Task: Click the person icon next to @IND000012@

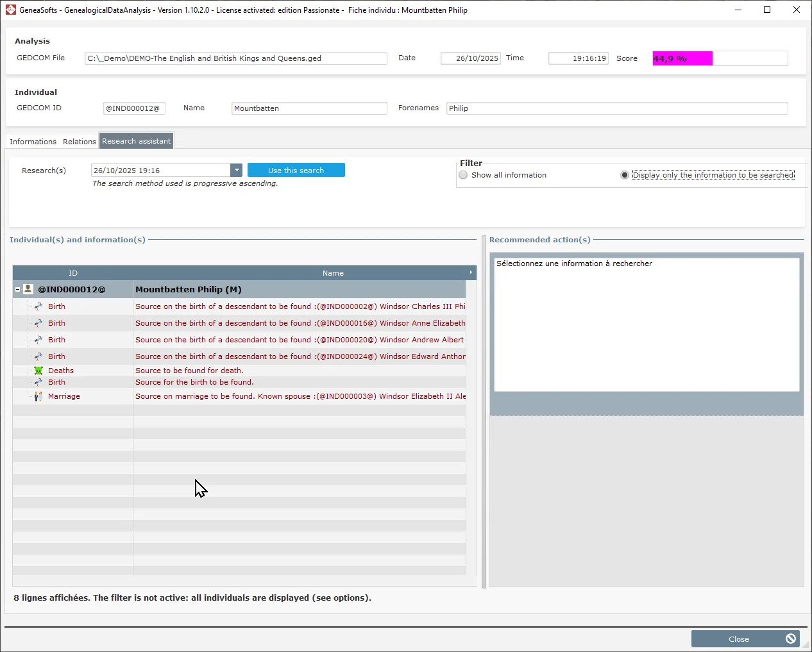Action: pos(27,289)
